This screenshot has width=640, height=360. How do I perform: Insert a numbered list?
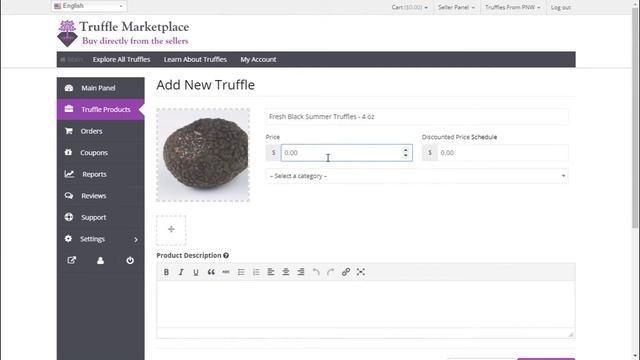click(x=256, y=272)
